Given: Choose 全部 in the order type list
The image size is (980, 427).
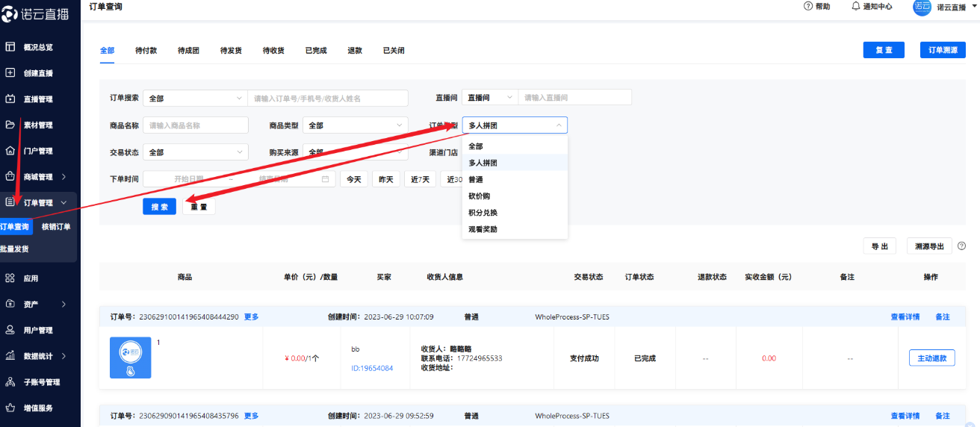Looking at the screenshot, I should 515,146.
